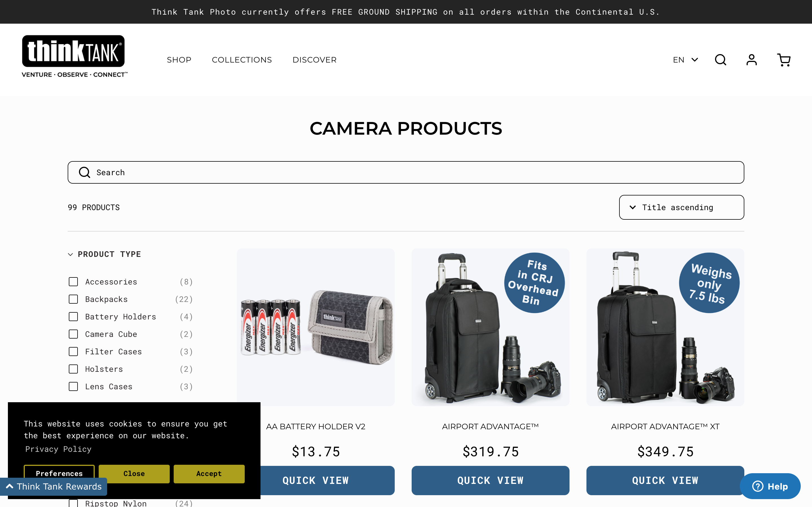Image resolution: width=812 pixels, height=507 pixels.
Task: Open the Shop menu
Action: click(179, 60)
